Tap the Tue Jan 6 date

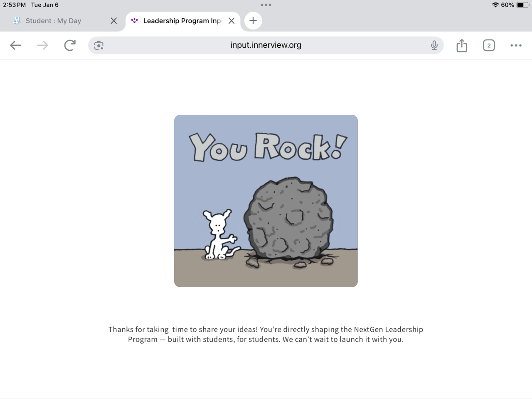tap(45, 5)
